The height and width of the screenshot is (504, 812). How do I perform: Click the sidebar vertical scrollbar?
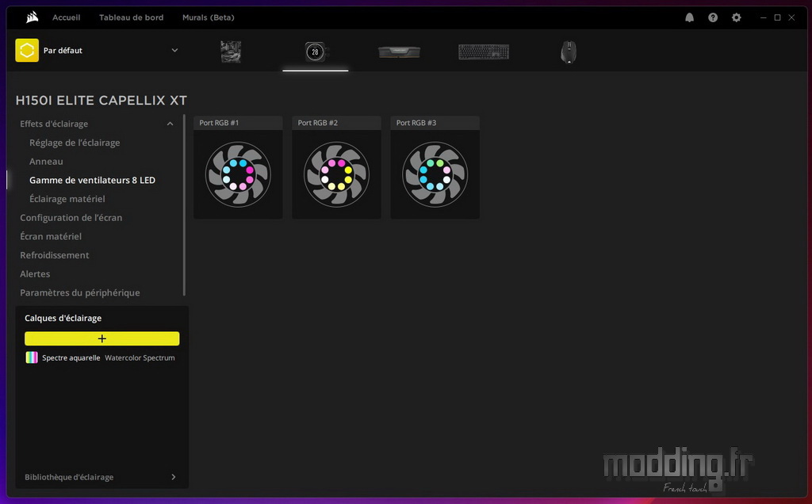(x=184, y=205)
